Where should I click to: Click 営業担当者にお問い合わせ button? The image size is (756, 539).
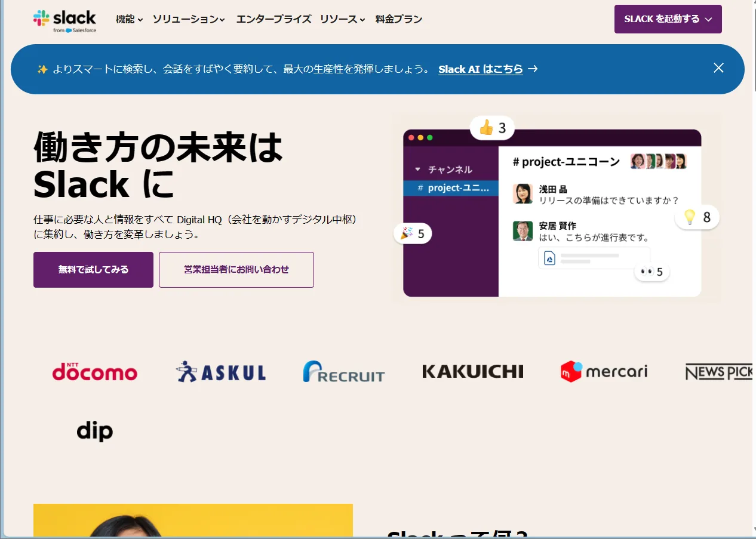[x=236, y=270]
